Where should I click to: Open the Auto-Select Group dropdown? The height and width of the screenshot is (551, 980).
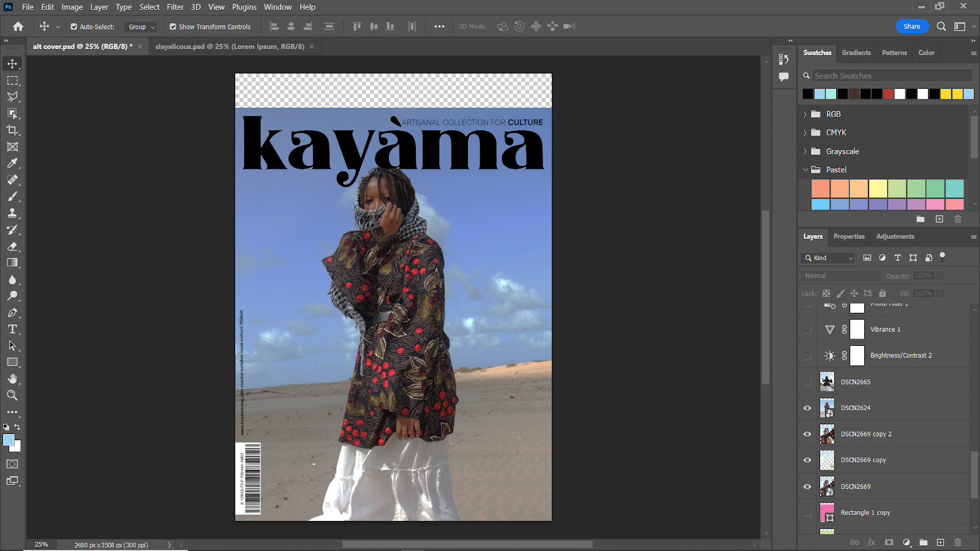pos(141,27)
